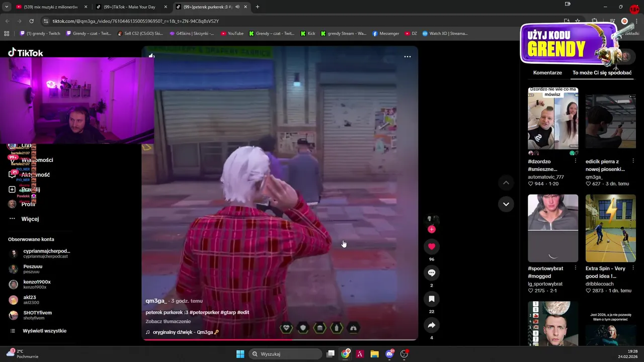Open options for the #sportowybrat video

tap(576, 268)
